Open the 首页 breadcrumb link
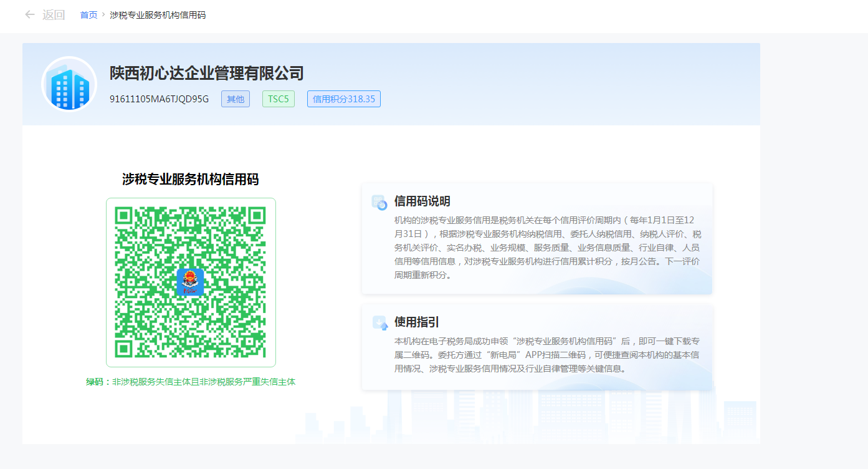This screenshot has width=868, height=469. 88,15
